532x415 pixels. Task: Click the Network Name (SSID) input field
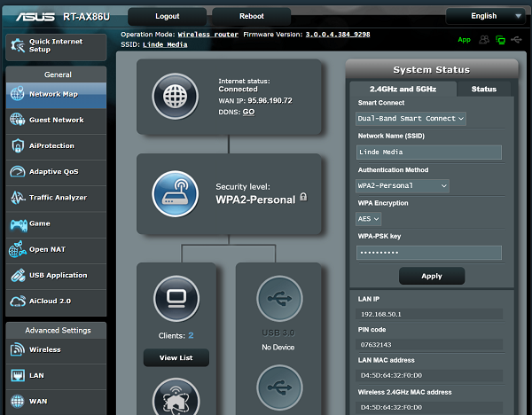pos(429,152)
